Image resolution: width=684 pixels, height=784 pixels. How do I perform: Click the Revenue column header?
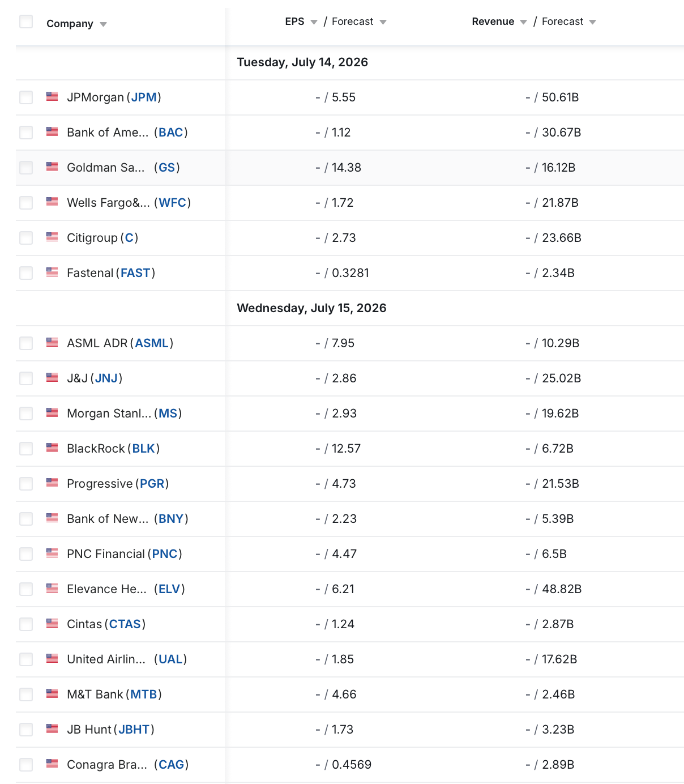(493, 22)
